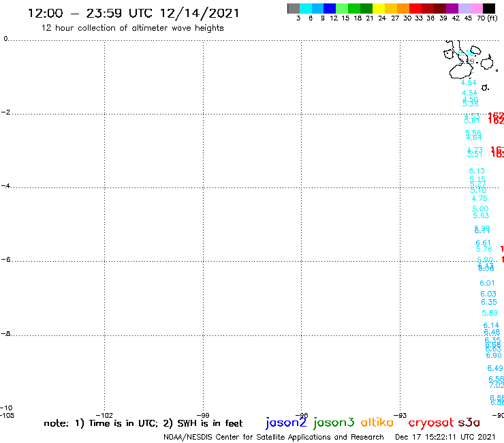Click the wave height value '5.00'
Viewport: 504px width, 443px height.
[x=481, y=209]
